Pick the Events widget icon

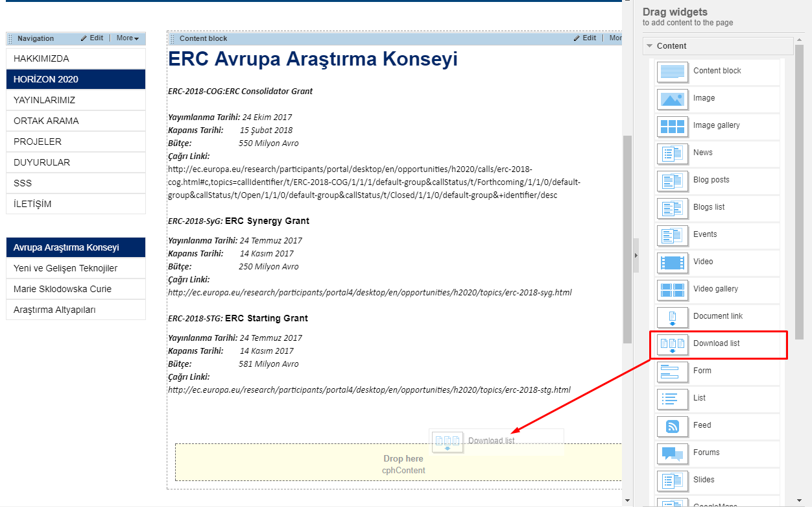tap(673, 235)
